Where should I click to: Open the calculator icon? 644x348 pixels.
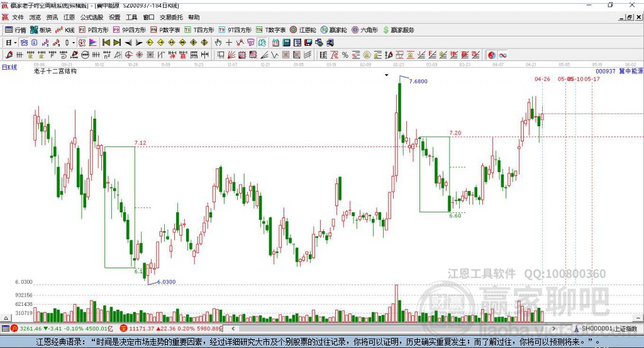tap(286, 43)
